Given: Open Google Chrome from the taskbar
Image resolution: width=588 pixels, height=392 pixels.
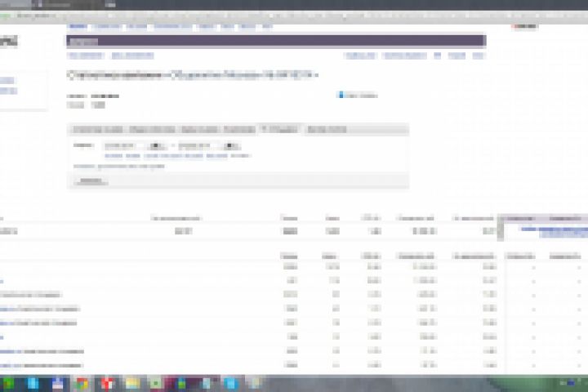Looking at the screenshot, I should [82, 383].
